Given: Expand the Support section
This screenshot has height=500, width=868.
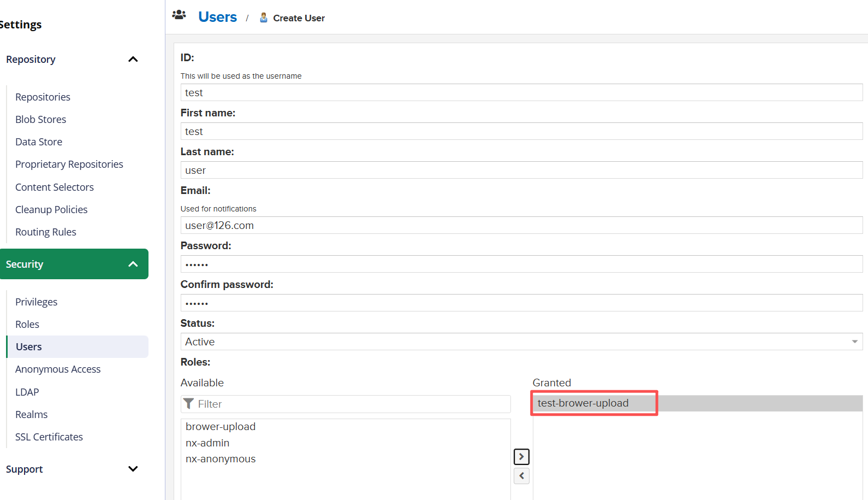Looking at the screenshot, I should [x=133, y=469].
